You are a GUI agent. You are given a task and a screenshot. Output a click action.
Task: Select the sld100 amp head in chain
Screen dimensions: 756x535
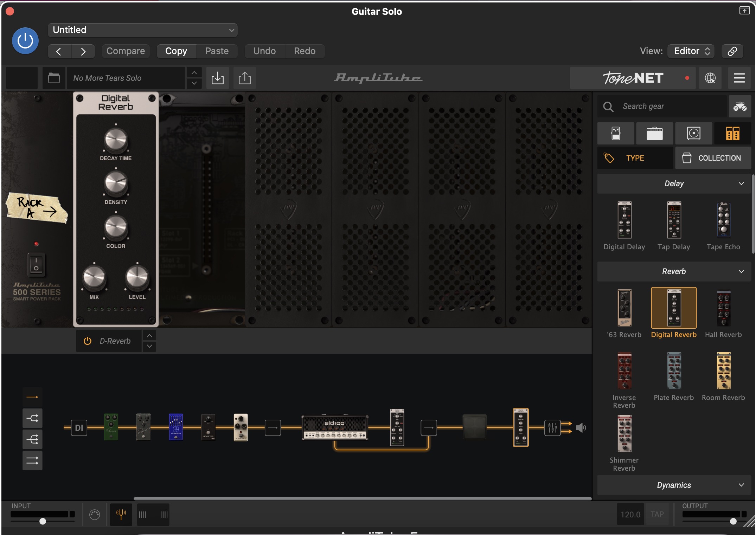coord(335,428)
